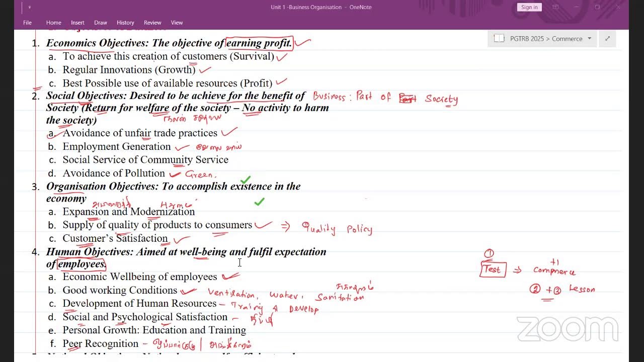The width and height of the screenshot is (644, 362).
Task: Toggle full page view expand arrow
Action: point(607,39)
